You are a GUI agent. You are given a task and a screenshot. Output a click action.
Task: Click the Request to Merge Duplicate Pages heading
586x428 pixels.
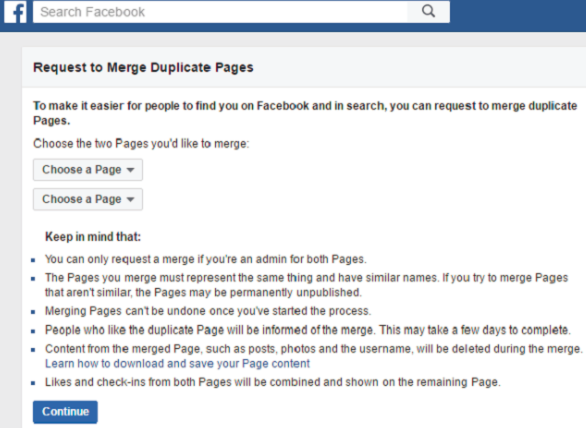click(143, 67)
